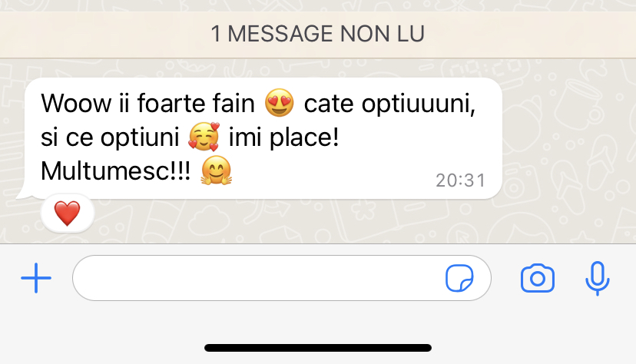Launch the camera from the chat bar
This screenshot has width=636, height=364.
point(538,278)
